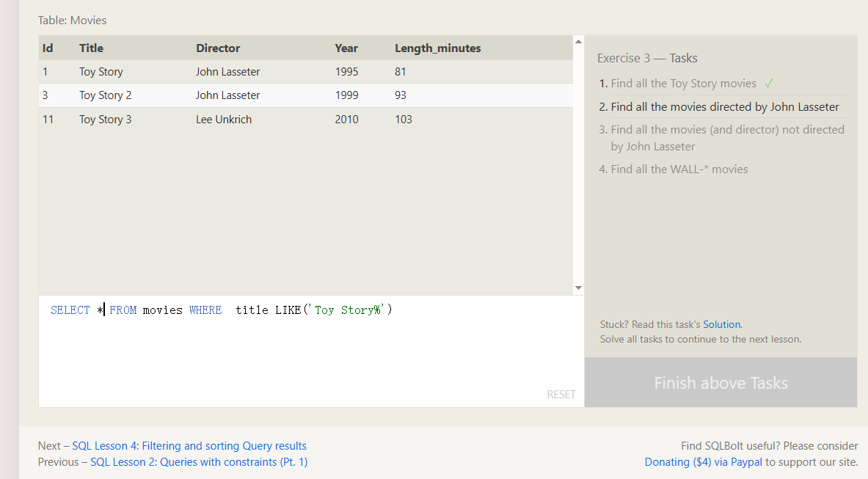Click the Length_minutes column header
This screenshot has height=479, width=868.
pyautogui.click(x=438, y=48)
